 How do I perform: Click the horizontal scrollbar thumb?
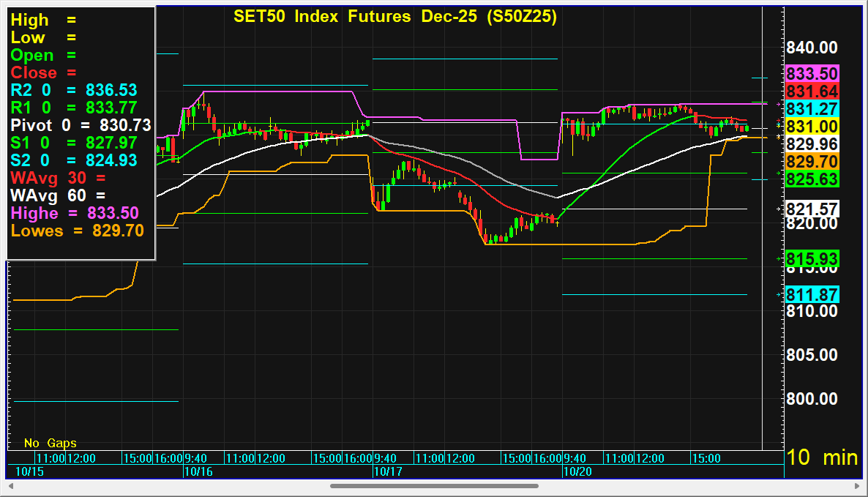434,485
